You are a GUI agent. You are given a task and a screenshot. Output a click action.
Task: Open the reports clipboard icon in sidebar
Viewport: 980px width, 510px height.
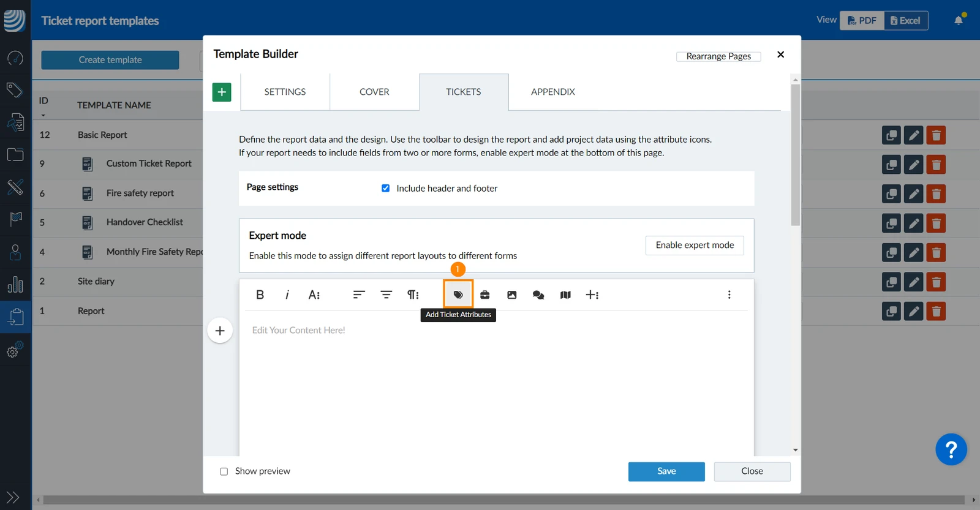15,317
